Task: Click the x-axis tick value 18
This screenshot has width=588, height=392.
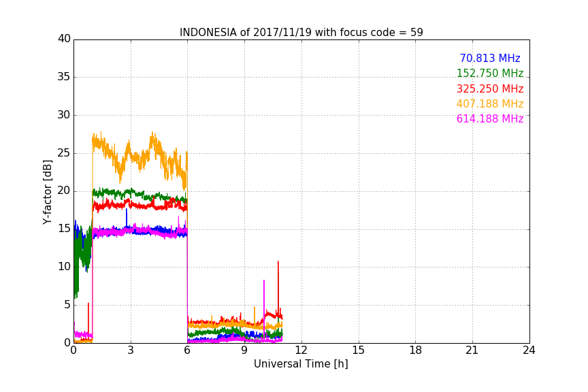Action: coord(416,350)
